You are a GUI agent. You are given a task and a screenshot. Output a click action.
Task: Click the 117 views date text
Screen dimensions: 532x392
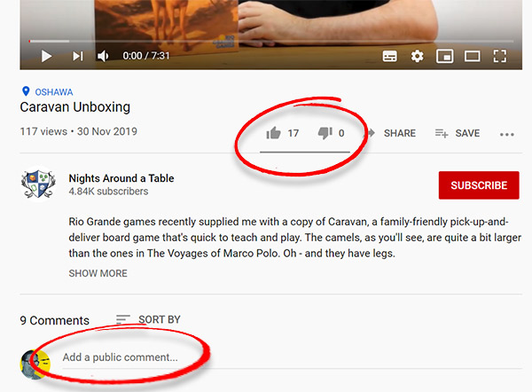78,131
